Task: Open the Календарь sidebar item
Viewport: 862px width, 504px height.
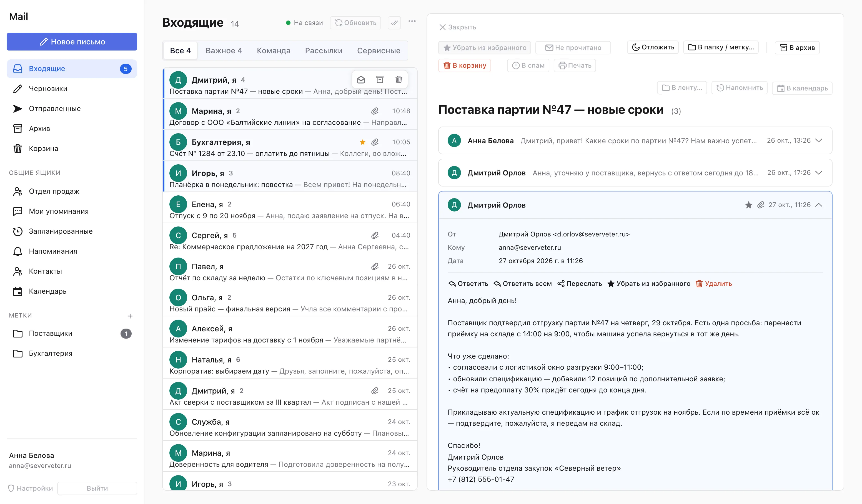Action: [72, 291]
